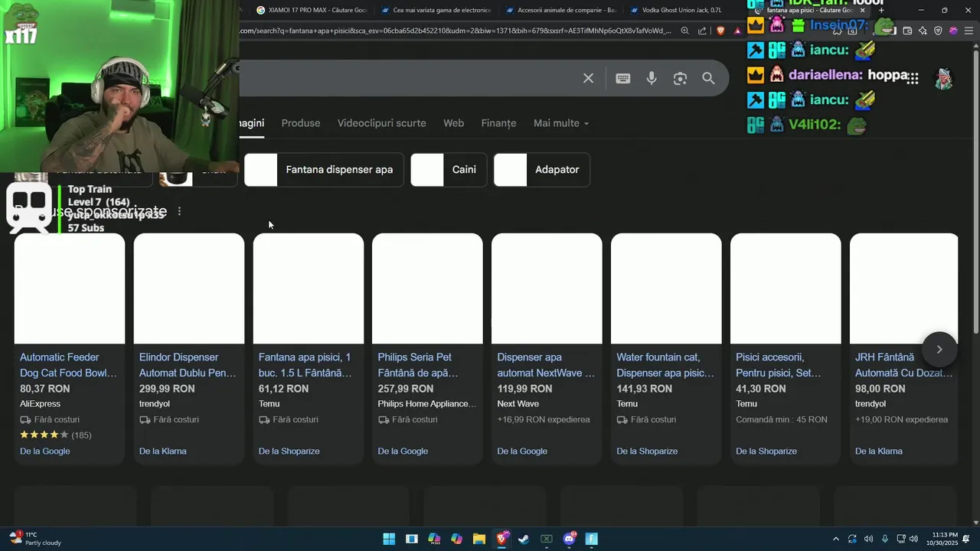Close the fantana apa pisici tab
The width and height of the screenshot is (980, 551).
pos(863,10)
